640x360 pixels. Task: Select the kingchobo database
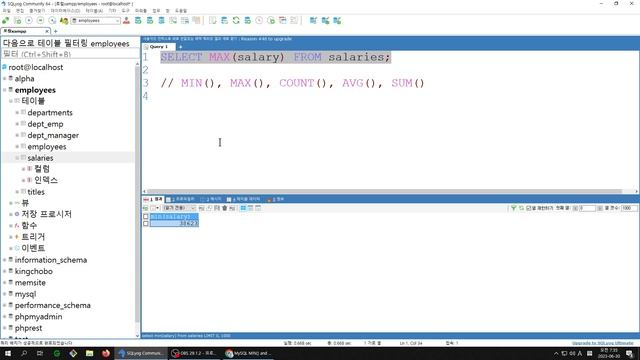click(x=33, y=271)
